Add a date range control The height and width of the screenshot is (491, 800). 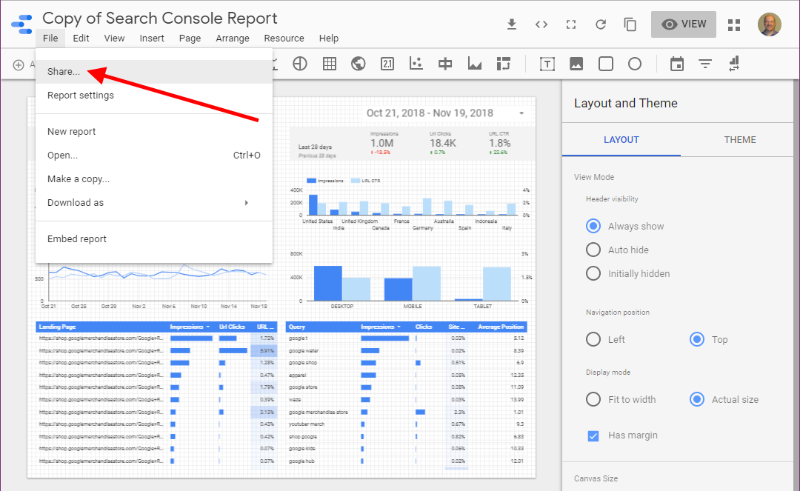677,64
